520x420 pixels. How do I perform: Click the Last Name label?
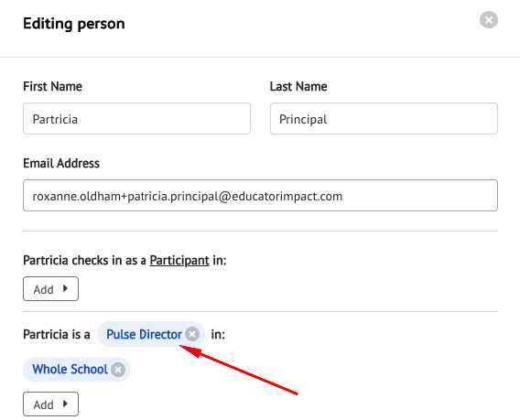[x=298, y=87]
